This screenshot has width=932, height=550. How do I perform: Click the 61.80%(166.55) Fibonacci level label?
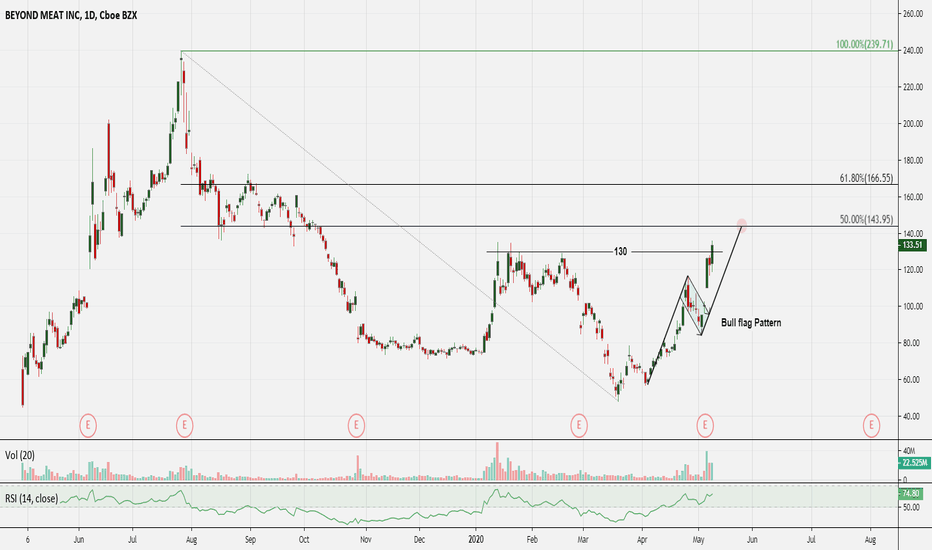click(866, 178)
